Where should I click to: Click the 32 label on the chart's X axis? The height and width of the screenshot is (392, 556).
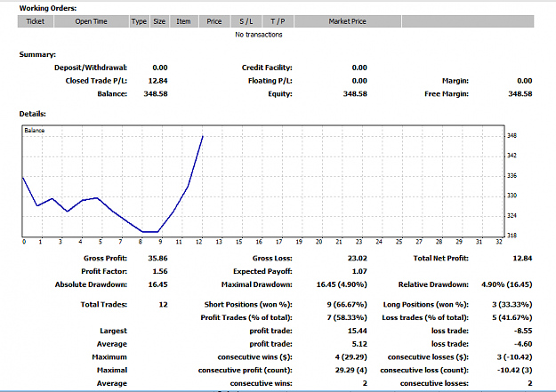coord(499,242)
